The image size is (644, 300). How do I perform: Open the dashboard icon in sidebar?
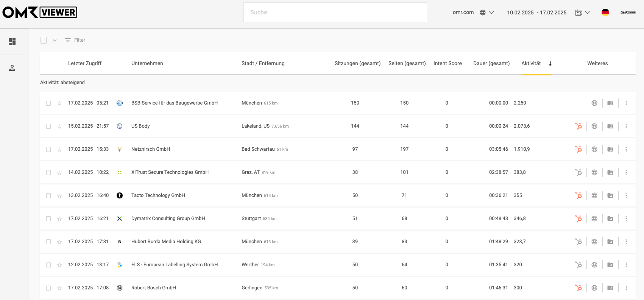click(12, 42)
